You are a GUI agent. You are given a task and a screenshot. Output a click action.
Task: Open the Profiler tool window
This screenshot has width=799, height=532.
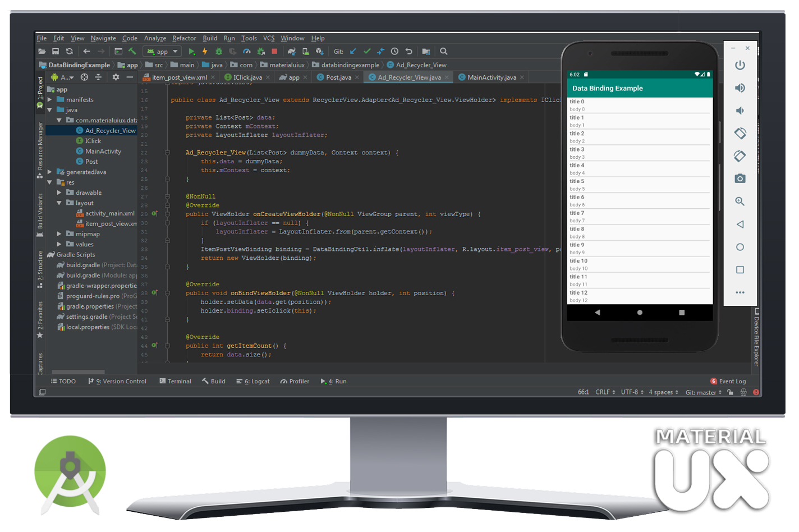pyautogui.click(x=295, y=382)
